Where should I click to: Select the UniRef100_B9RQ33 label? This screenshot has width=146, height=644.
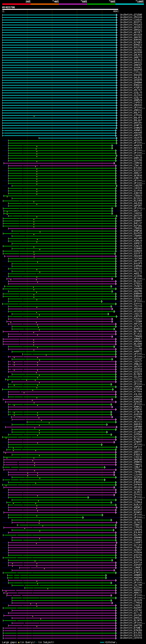coord(131,85)
